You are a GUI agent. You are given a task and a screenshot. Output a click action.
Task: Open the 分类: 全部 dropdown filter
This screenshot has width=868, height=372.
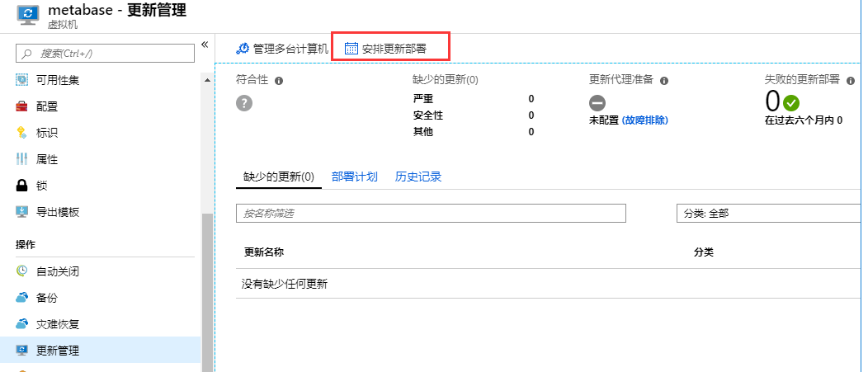(767, 214)
